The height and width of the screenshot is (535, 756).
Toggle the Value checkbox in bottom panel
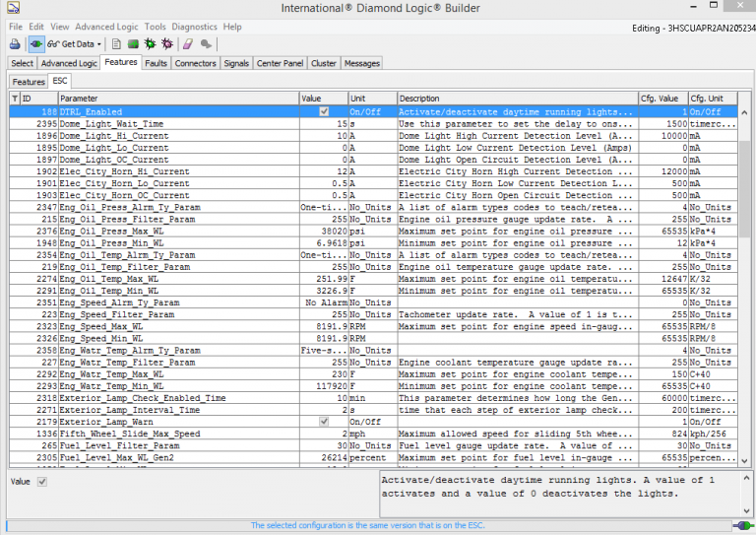tap(42, 482)
